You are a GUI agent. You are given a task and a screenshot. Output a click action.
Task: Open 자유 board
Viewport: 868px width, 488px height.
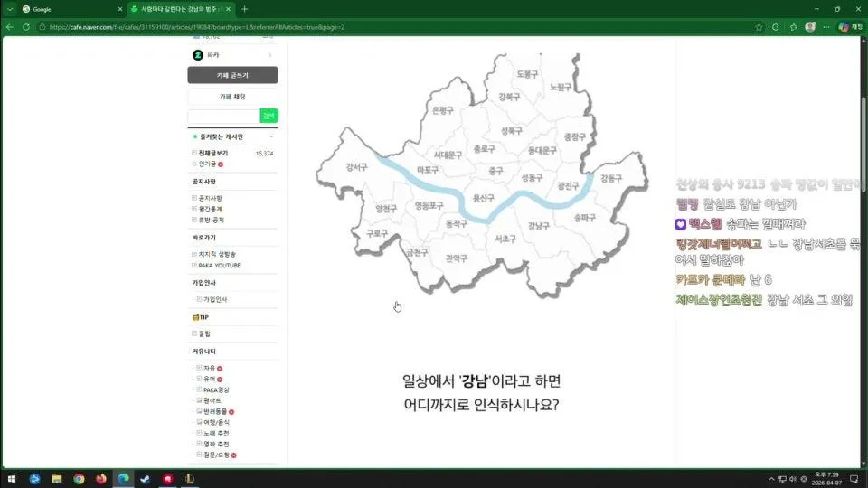tap(209, 368)
